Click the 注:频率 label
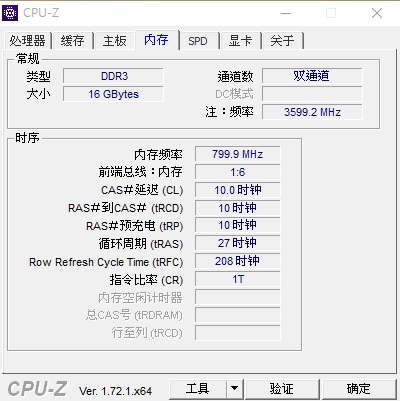Viewport: 400px width, 401px height. point(229,112)
